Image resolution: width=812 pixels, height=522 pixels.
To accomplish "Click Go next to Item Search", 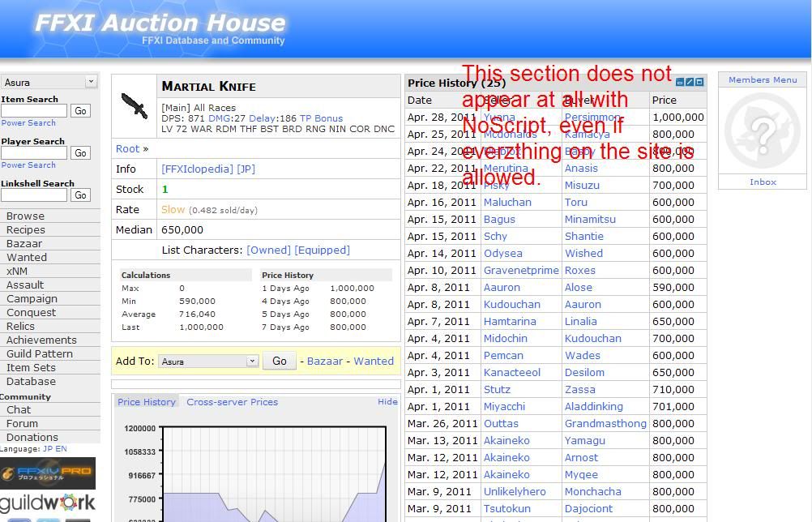I will click(x=80, y=111).
